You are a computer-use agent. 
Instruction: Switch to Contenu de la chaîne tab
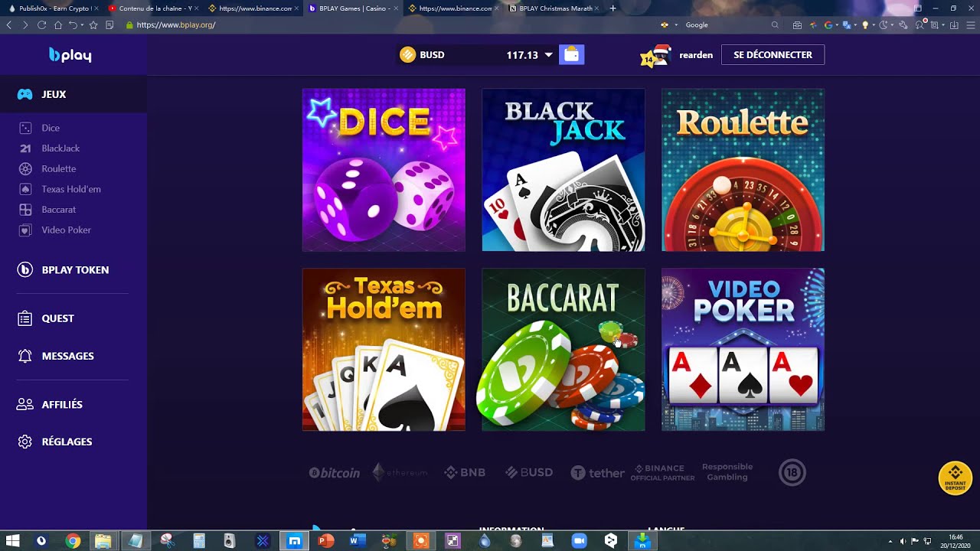(x=153, y=8)
